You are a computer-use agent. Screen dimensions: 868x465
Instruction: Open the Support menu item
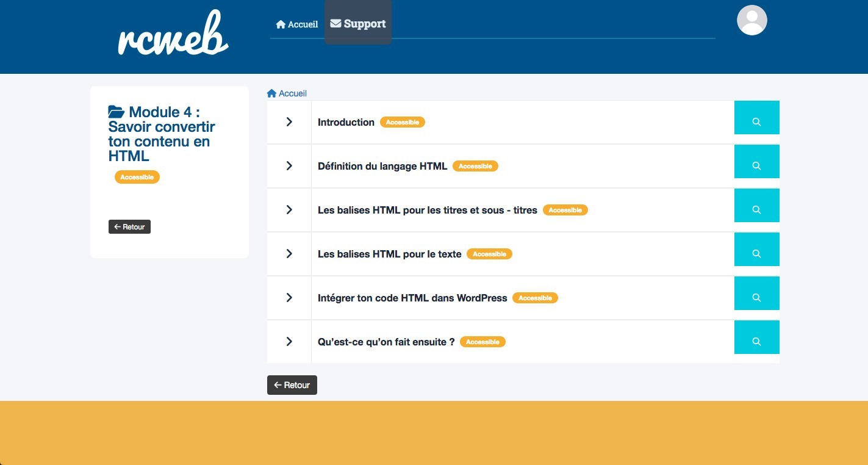coord(358,24)
